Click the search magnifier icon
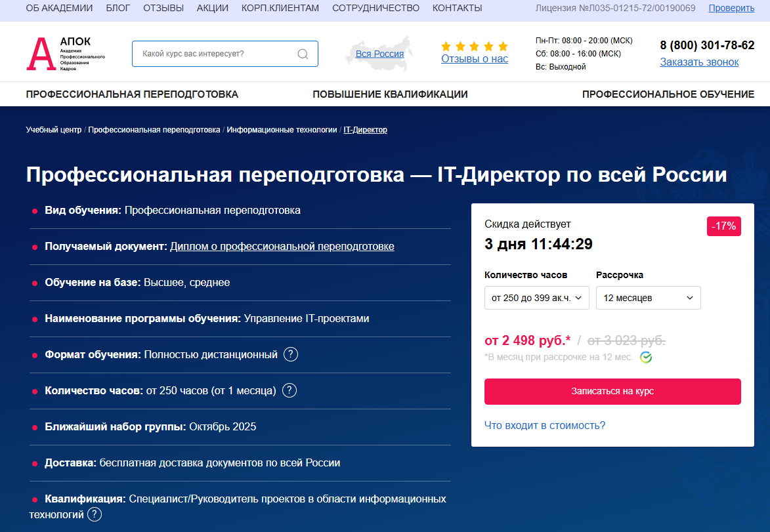Image resolution: width=770 pixels, height=532 pixels. pyautogui.click(x=303, y=54)
